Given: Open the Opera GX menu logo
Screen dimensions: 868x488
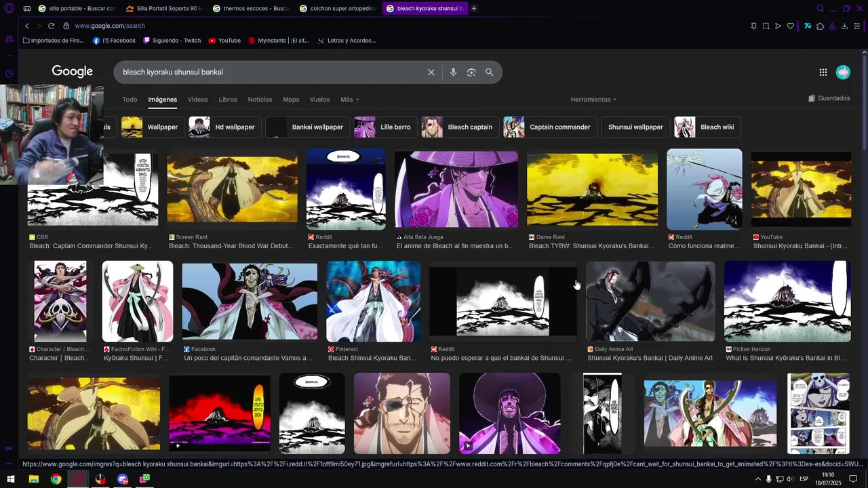Looking at the screenshot, I should [x=9, y=9].
